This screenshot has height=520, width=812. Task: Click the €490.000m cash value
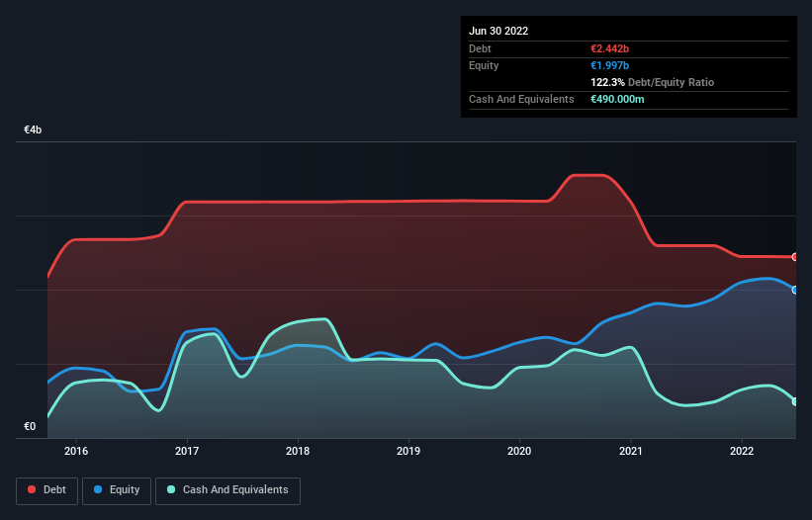(617, 99)
